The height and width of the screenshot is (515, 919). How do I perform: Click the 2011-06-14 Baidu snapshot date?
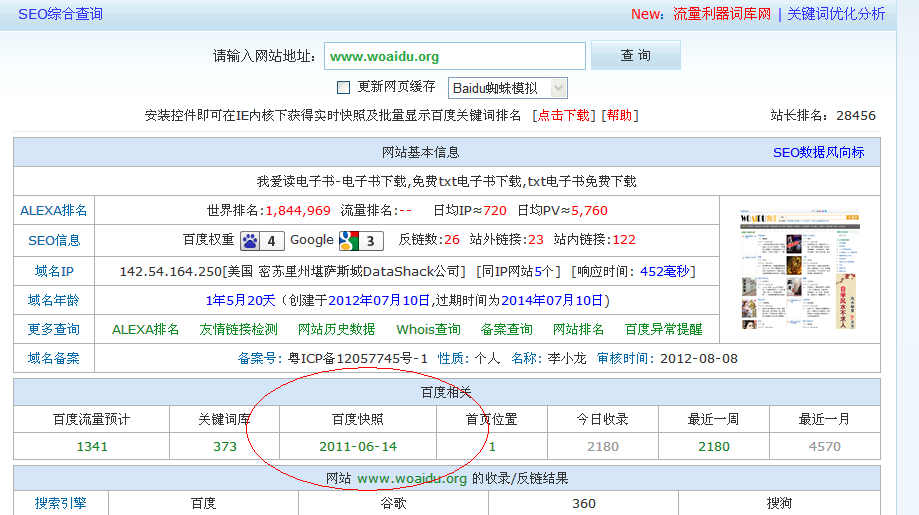coord(358,446)
